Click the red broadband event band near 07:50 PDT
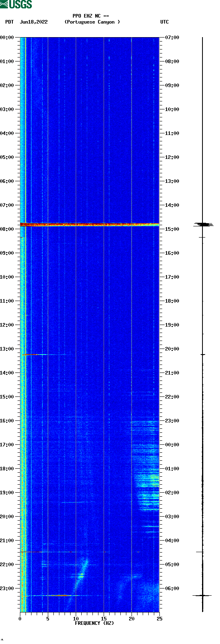Image resolution: width=220 pixels, height=644 pixels. [90, 224]
